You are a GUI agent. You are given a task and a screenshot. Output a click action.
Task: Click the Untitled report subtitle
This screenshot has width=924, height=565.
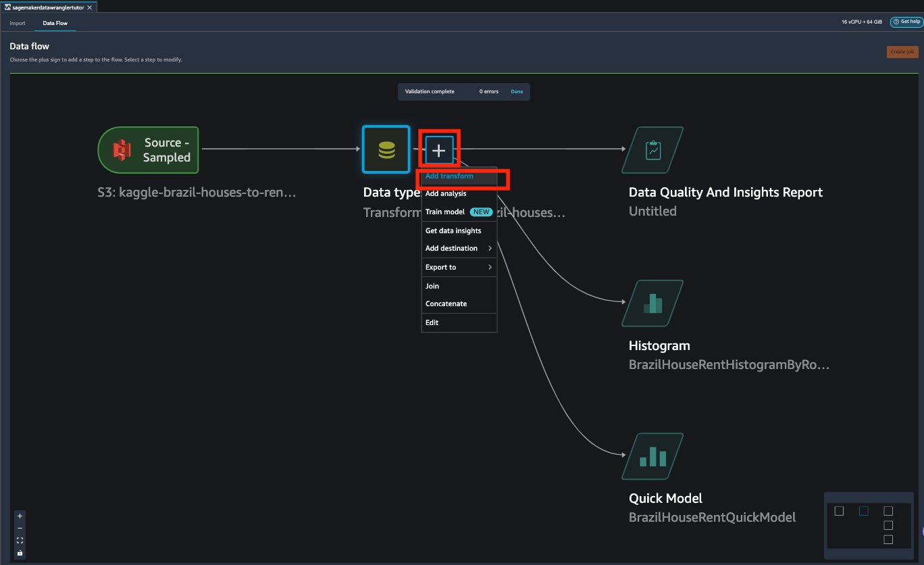tap(652, 211)
